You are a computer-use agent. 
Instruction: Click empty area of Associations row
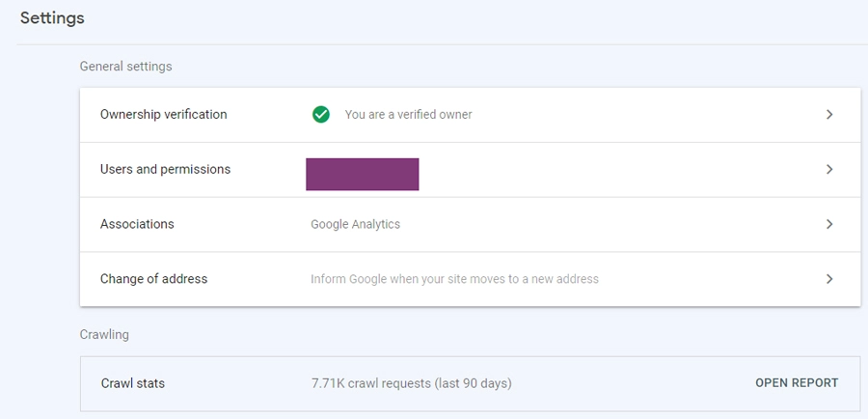(609, 224)
